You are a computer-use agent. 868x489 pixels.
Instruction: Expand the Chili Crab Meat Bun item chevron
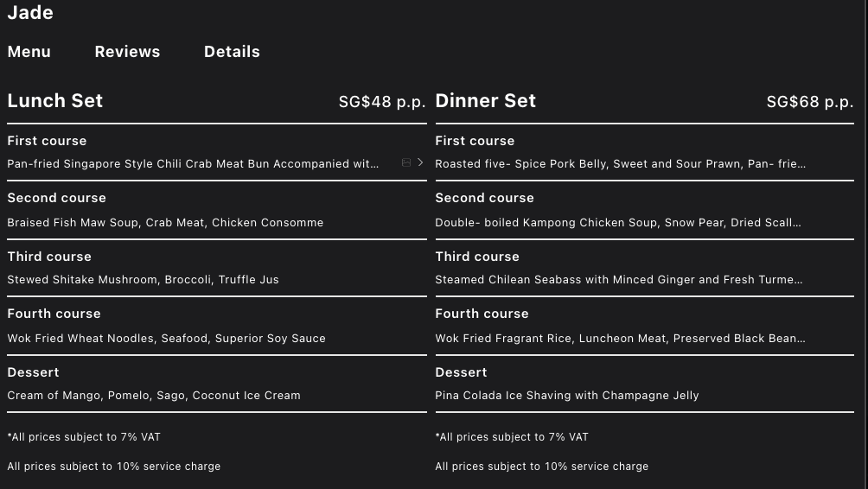coord(420,162)
